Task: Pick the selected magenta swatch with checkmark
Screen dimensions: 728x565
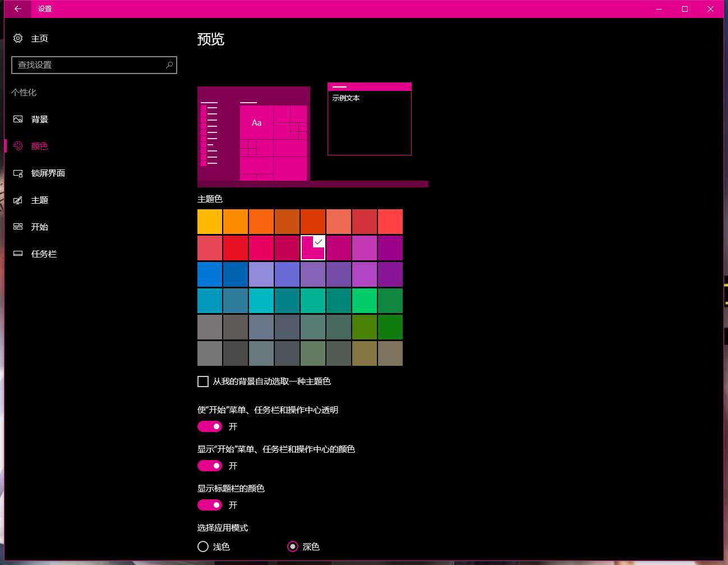Action: (x=313, y=248)
